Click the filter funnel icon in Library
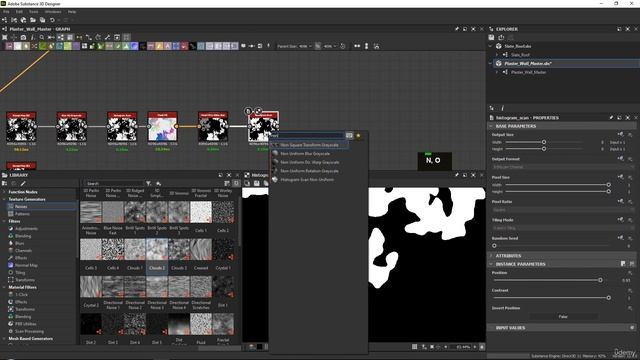Screen dimensions: 640x360 click(149, 184)
